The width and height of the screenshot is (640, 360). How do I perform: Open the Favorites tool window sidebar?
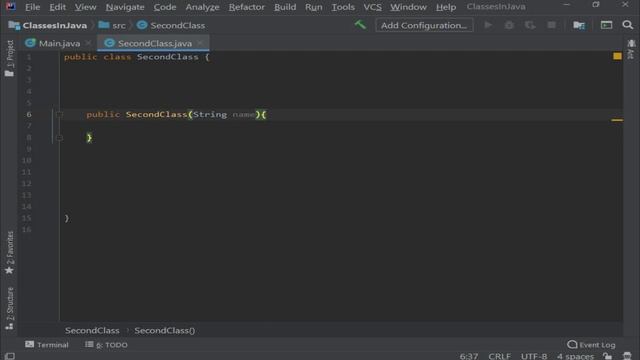tap(9, 253)
